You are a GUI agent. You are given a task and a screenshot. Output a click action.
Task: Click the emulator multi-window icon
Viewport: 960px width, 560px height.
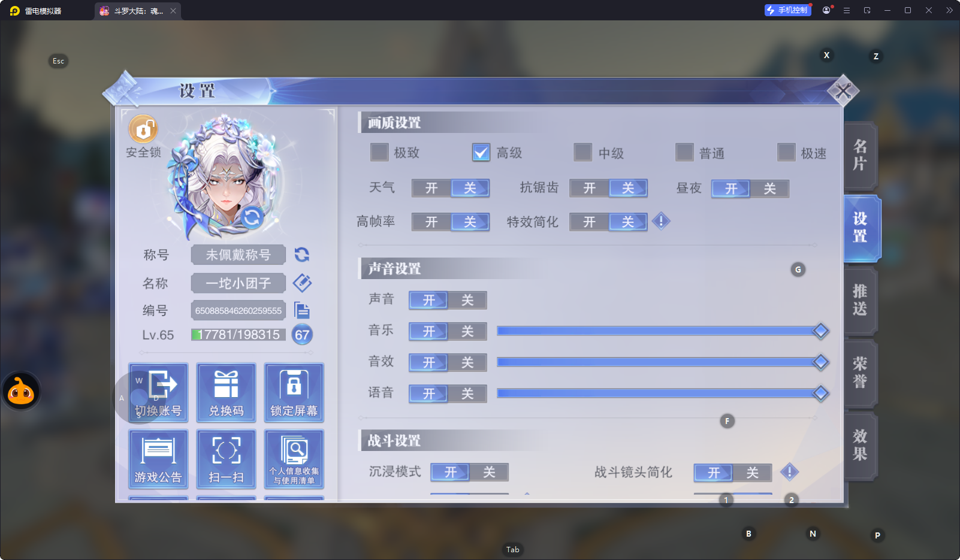click(x=867, y=10)
